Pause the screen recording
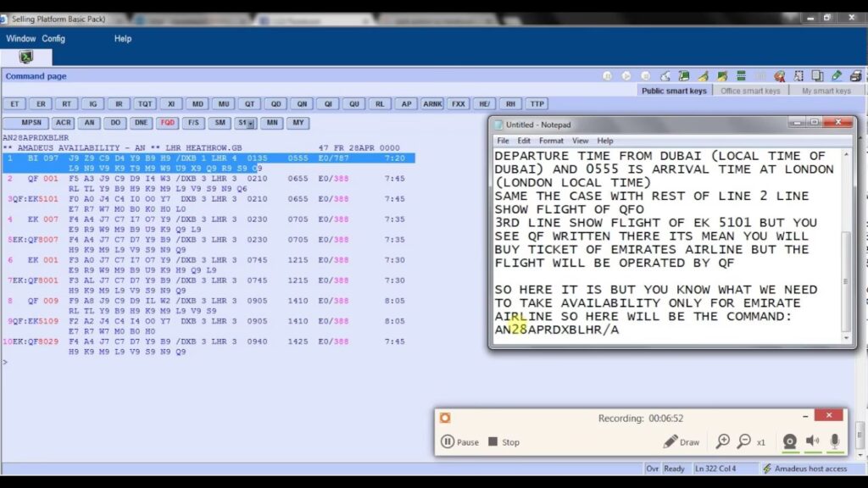 [x=460, y=442]
